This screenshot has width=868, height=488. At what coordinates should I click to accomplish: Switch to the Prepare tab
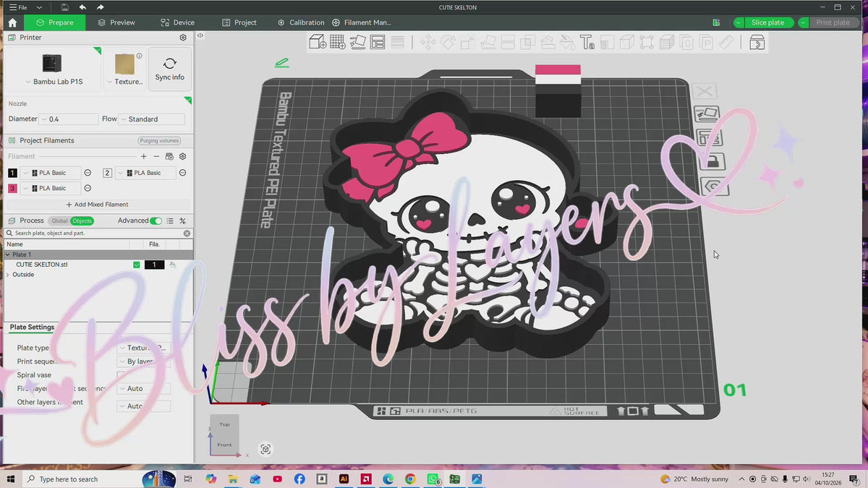click(54, 22)
